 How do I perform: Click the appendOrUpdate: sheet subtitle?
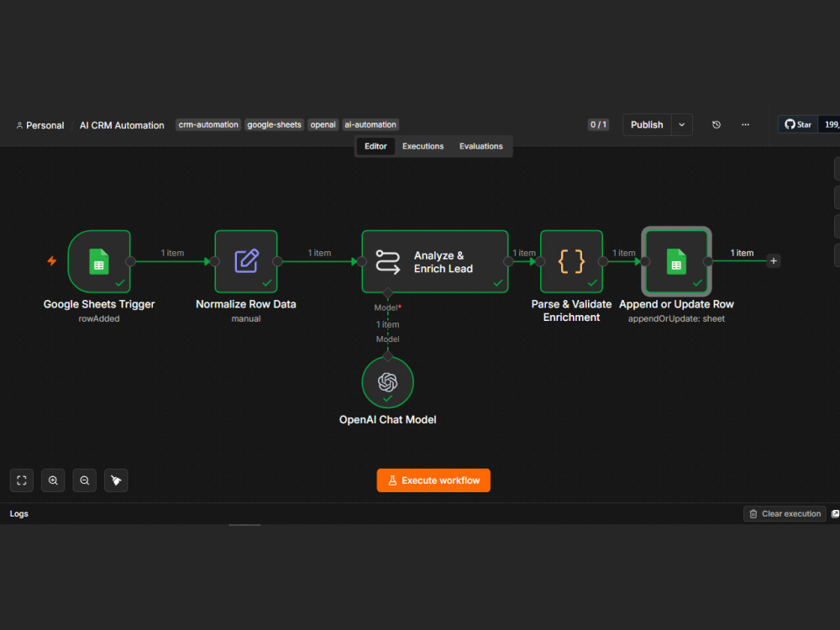click(x=676, y=318)
